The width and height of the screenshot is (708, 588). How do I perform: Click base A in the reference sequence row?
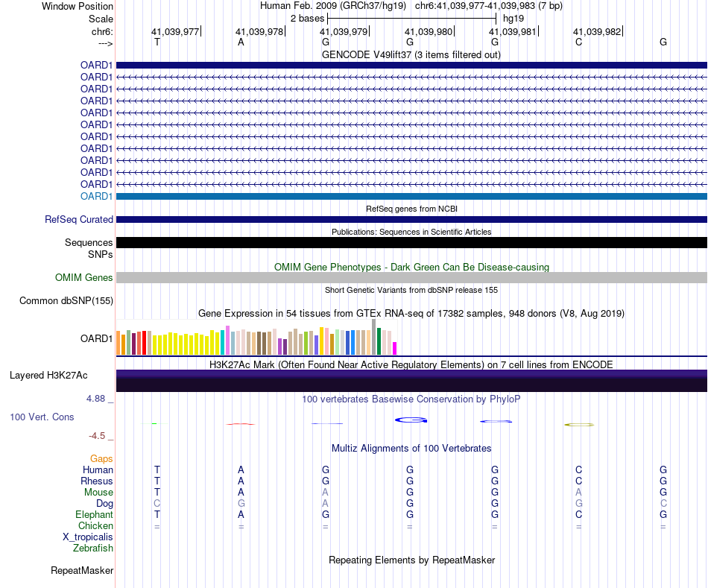point(241,42)
